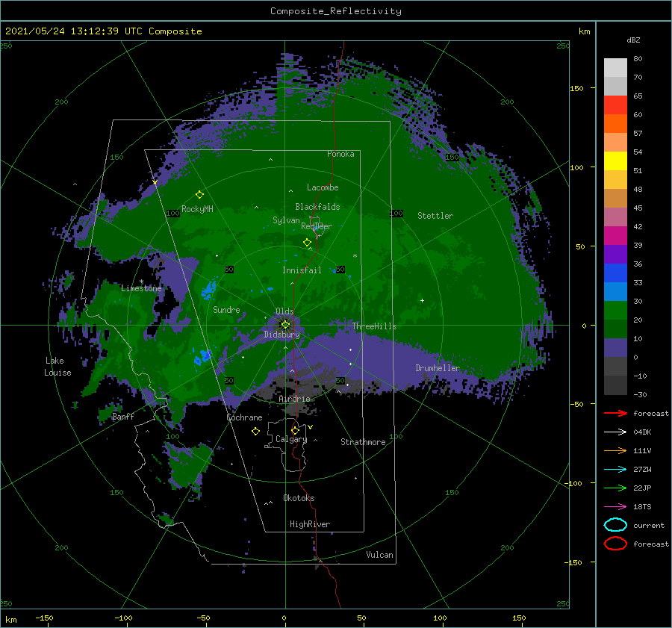
Task: Pick the blue 36-33 dBZ color swatch
Action: [x=615, y=273]
